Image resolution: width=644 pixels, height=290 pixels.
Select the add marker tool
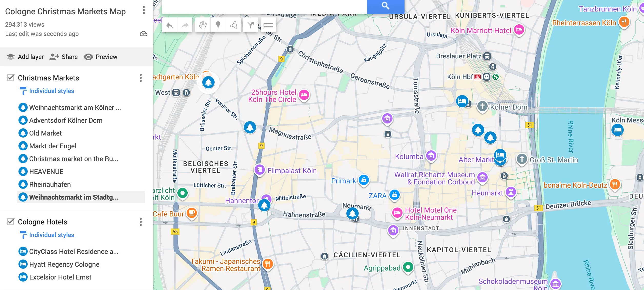click(218, 25)
